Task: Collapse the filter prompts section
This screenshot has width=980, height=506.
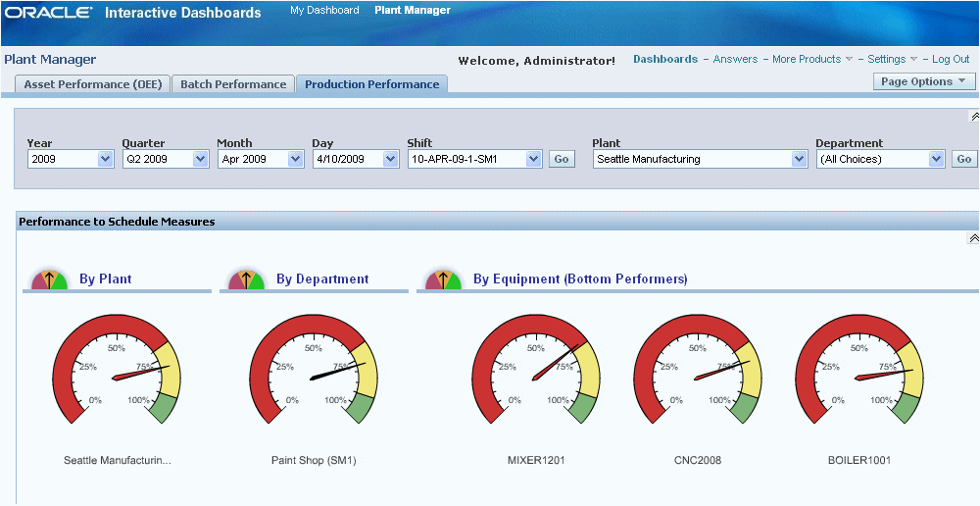Action: (974, 117)
